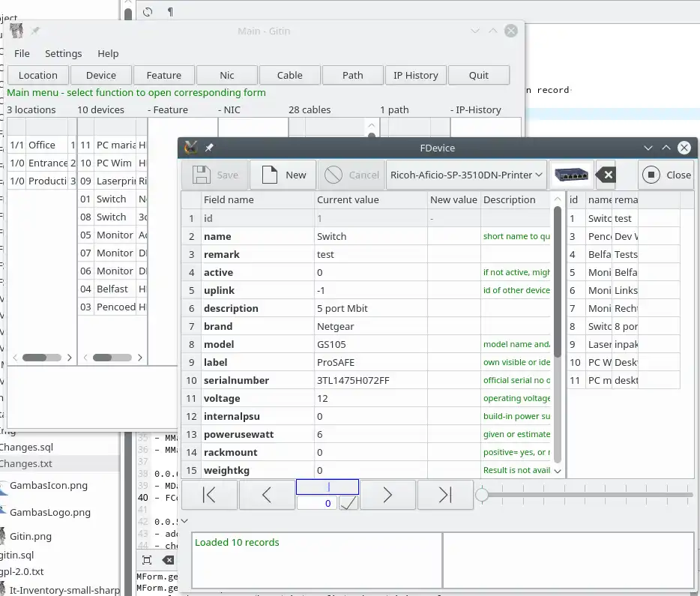This screenshot has width=700, height=596.
Task: Click the IP History button
Action: coord(415,75)
